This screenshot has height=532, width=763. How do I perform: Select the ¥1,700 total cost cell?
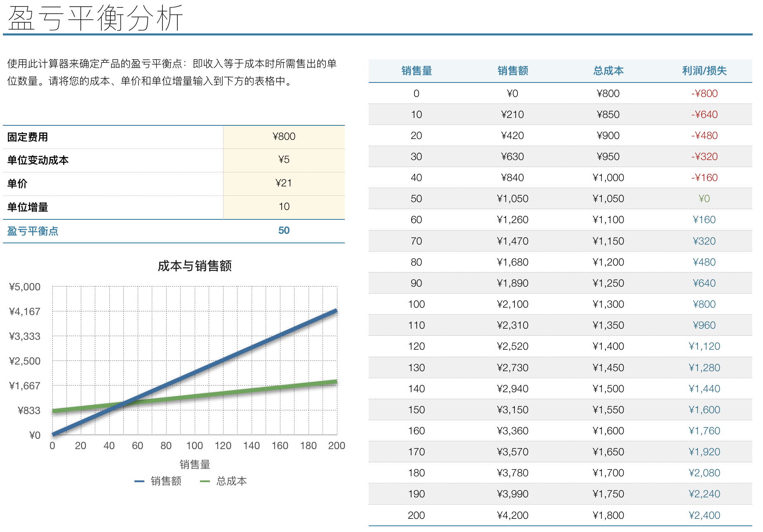(608, 473)
